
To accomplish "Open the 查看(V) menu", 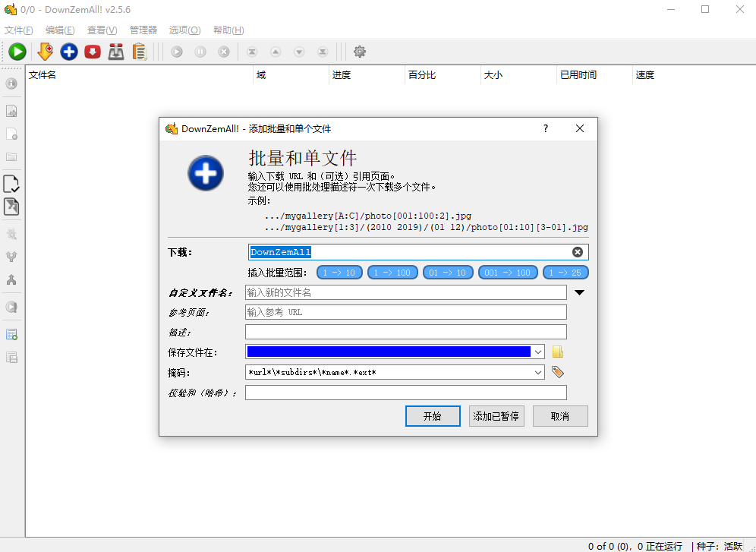I will click(102, 30).
